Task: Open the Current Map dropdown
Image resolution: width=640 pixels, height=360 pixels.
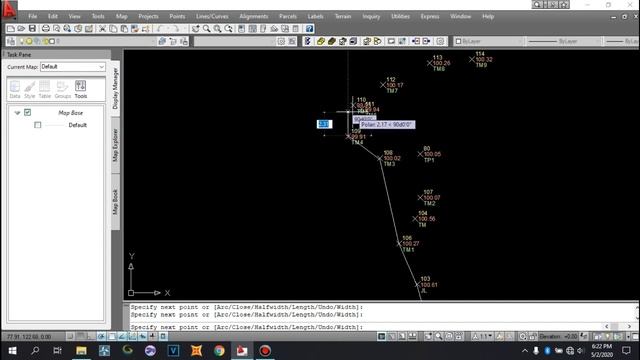Action: point(73,67)
